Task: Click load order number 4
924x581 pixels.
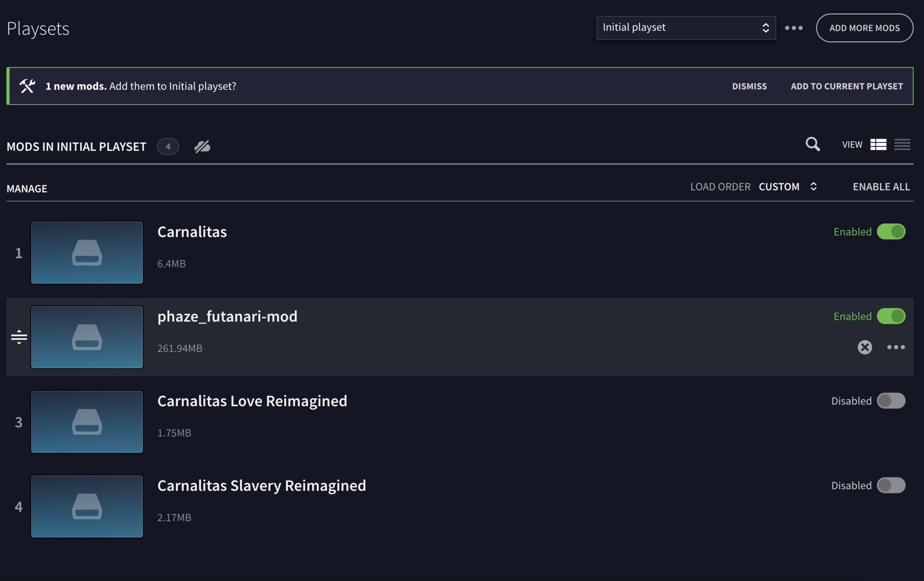Action: coord(19,507)
